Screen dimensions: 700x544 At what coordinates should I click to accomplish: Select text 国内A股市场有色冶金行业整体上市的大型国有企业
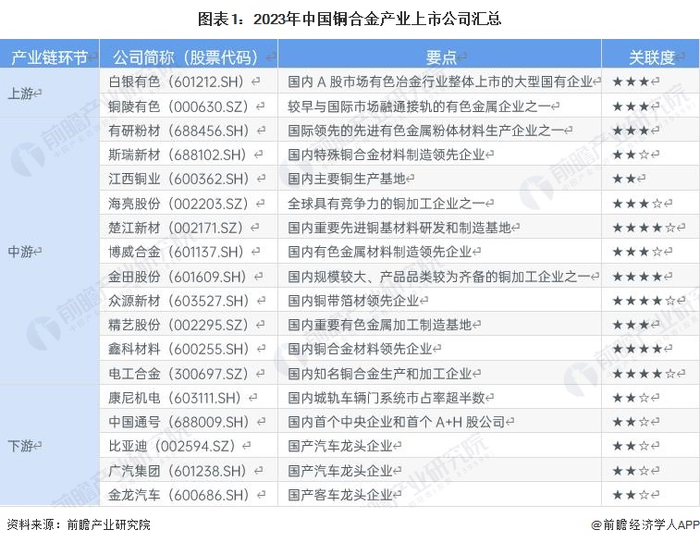(440, 82)
